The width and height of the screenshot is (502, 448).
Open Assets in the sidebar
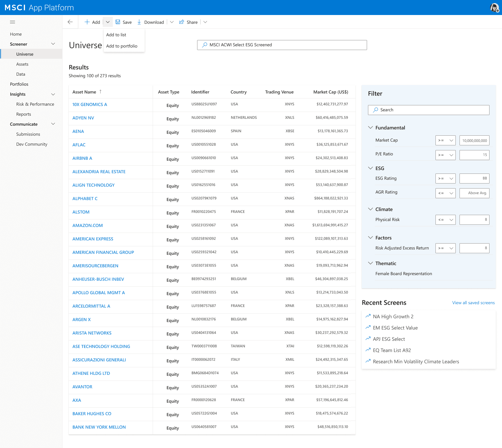pyautogui.click(x=22, y=64)
